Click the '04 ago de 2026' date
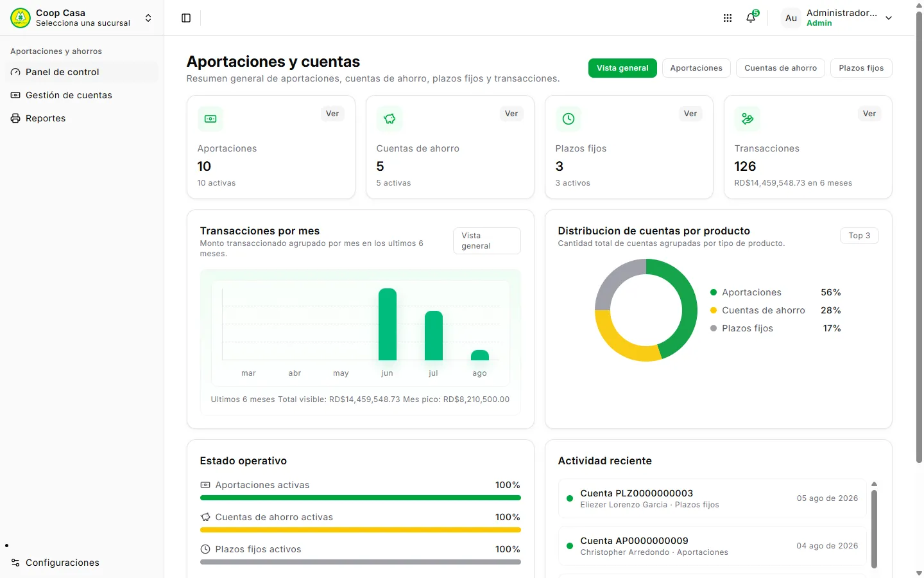This screenshot has height=578, width=924. pyautogui.click(x=827, y=546)
